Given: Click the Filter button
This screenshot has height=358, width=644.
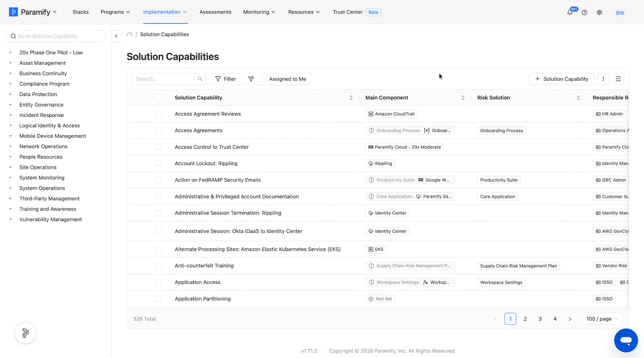Looking at the screenshot, I should click(225, 79).
